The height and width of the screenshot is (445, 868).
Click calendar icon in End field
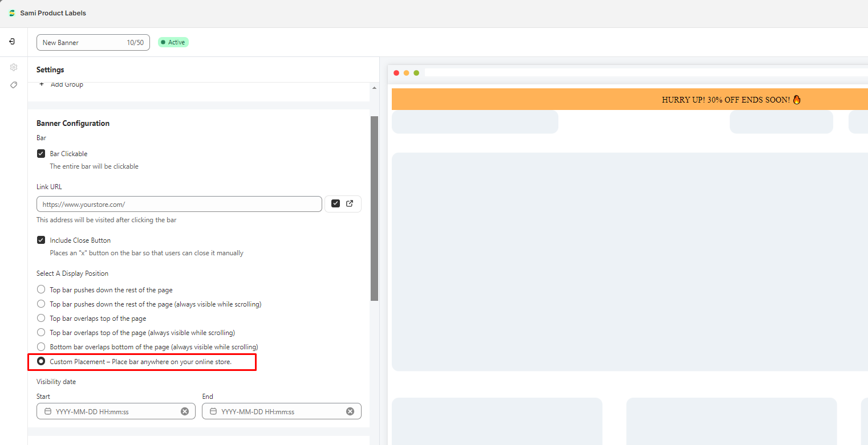coord(213,411)
